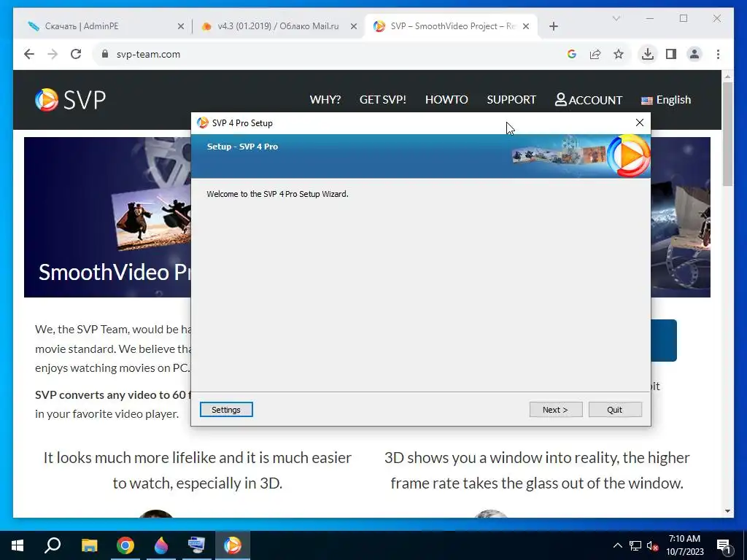Click text 'SVP converts any video to 60'
This screenshot has height=560, width=747.
point(111,394)
